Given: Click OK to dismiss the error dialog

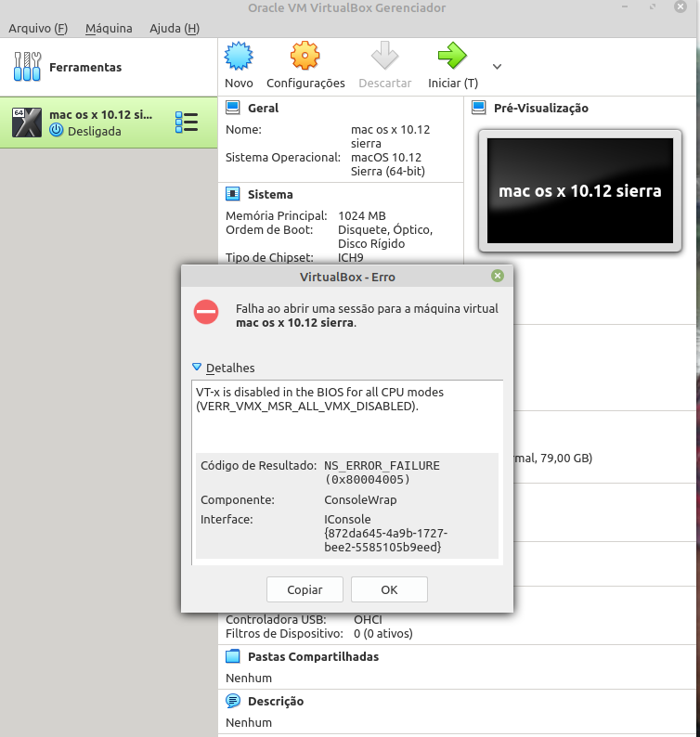Looking at the screenshot, I should tap(389, 589).
